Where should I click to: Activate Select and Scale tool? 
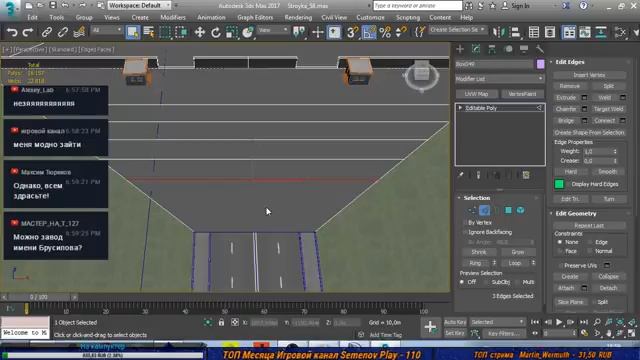click(x=231, y=32)
